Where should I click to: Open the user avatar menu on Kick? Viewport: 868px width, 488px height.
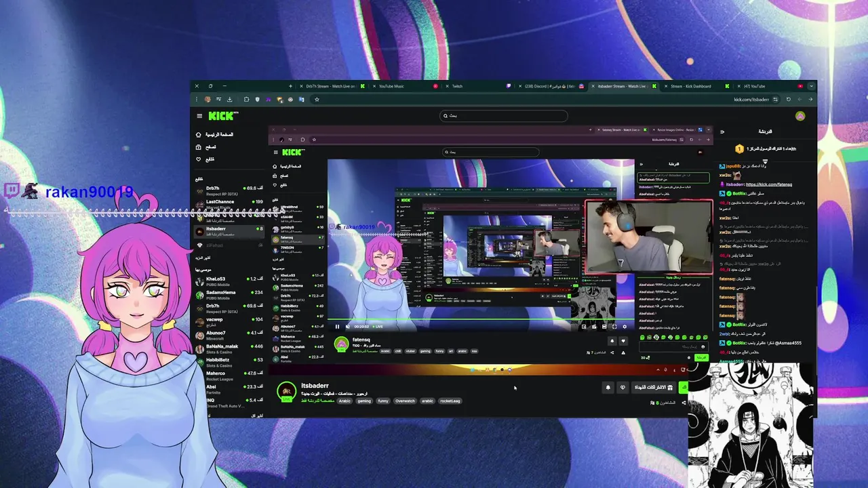[800, 116]
